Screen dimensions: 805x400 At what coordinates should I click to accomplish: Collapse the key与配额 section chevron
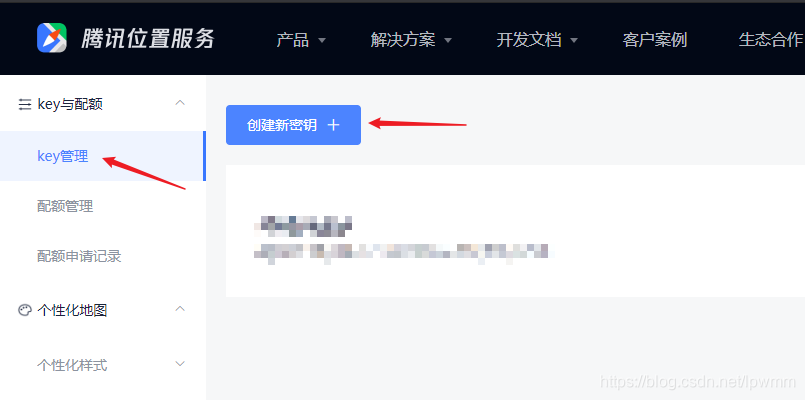(180, 103)
